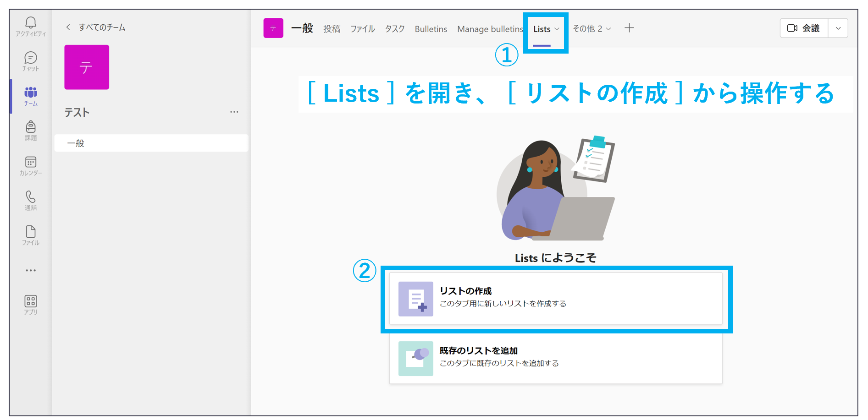Click the リストの作成 list-plus icon
This screenshot has width=868, height=420.
pos(416,299)
